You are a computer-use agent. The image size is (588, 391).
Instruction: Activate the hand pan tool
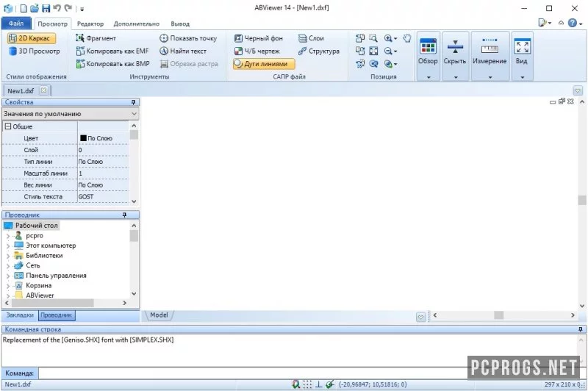point(407,38)
